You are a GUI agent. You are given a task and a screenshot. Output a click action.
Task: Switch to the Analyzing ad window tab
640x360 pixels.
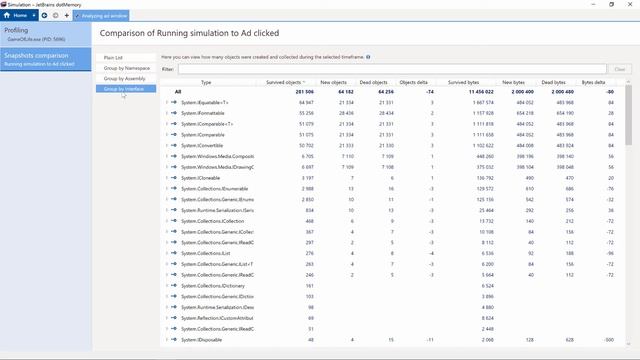[x=101, y=16]
